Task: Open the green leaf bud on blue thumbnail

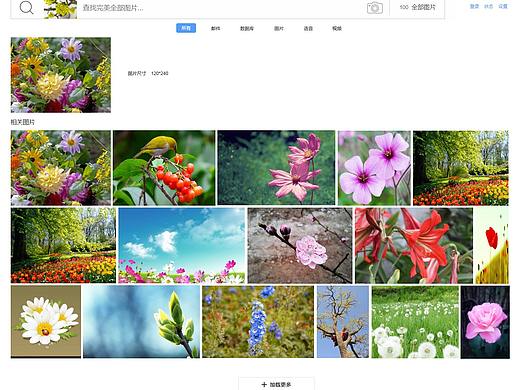Action: tap(141, 321)
